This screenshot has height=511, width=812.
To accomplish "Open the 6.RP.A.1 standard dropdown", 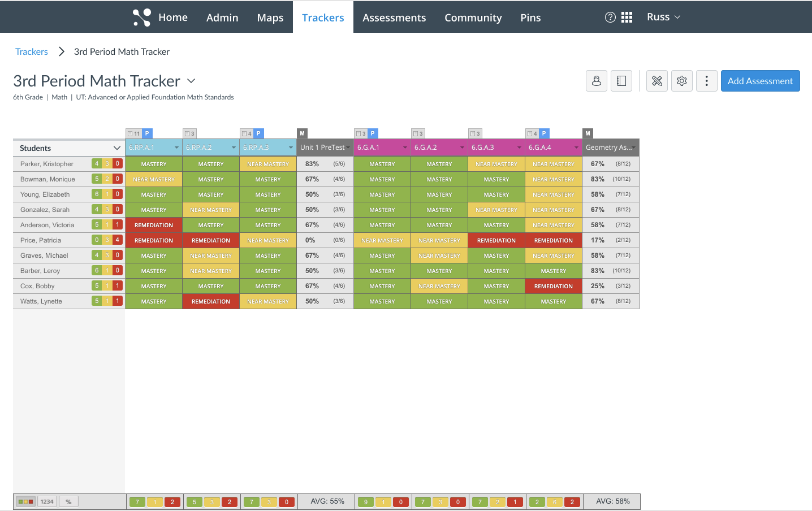I will (176, 148).
